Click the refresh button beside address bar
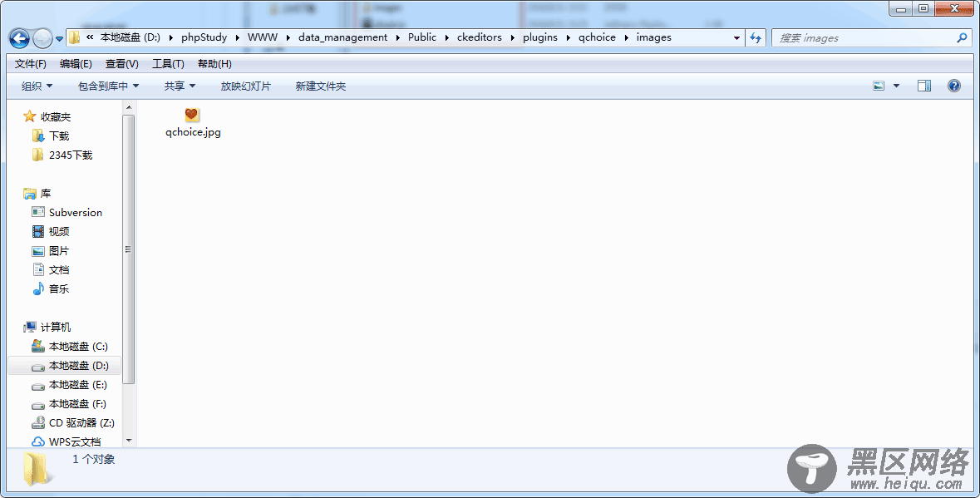980x498 pixels. [756, 37]
